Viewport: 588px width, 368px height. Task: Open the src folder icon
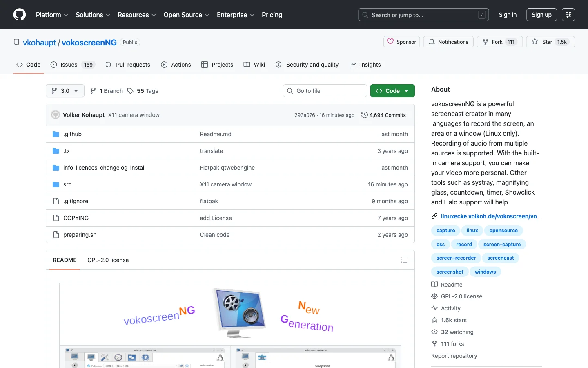pyautogui.click(x=56, y=184)
